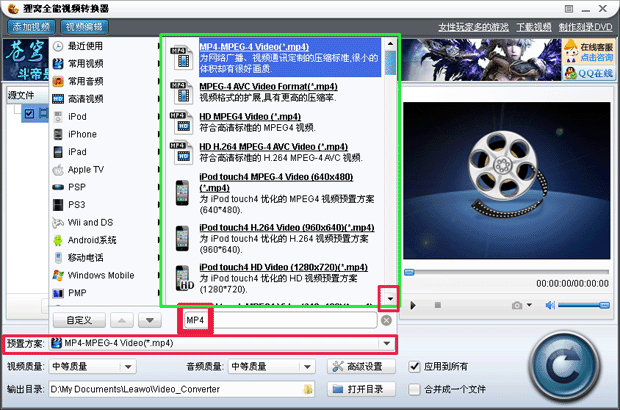Clear the format search with X icon
The image size is (620, 410).
pyautogui.click(x=387, y=320)
